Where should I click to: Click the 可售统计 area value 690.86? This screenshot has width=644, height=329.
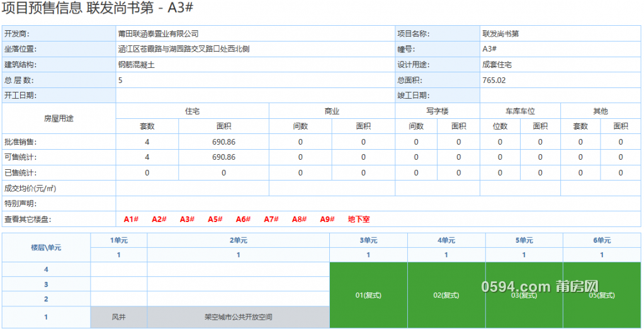(x=223, y=157)
